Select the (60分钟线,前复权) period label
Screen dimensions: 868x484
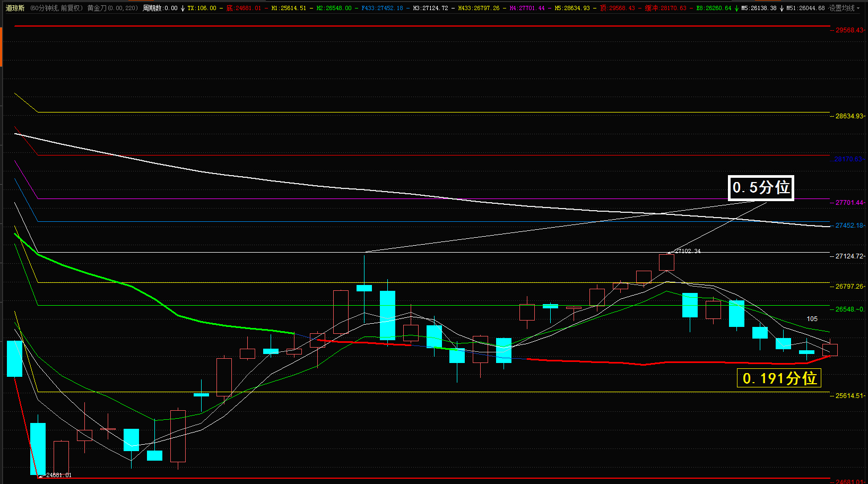click(x=56, y=8)
